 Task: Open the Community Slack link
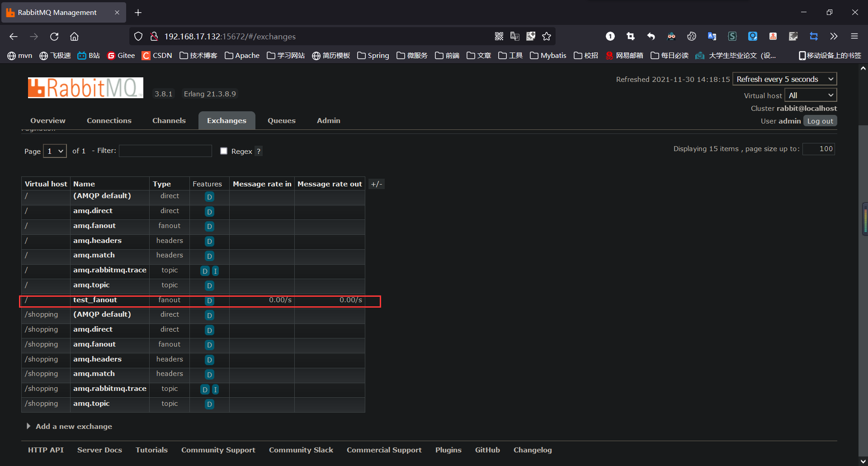(301, 450)
